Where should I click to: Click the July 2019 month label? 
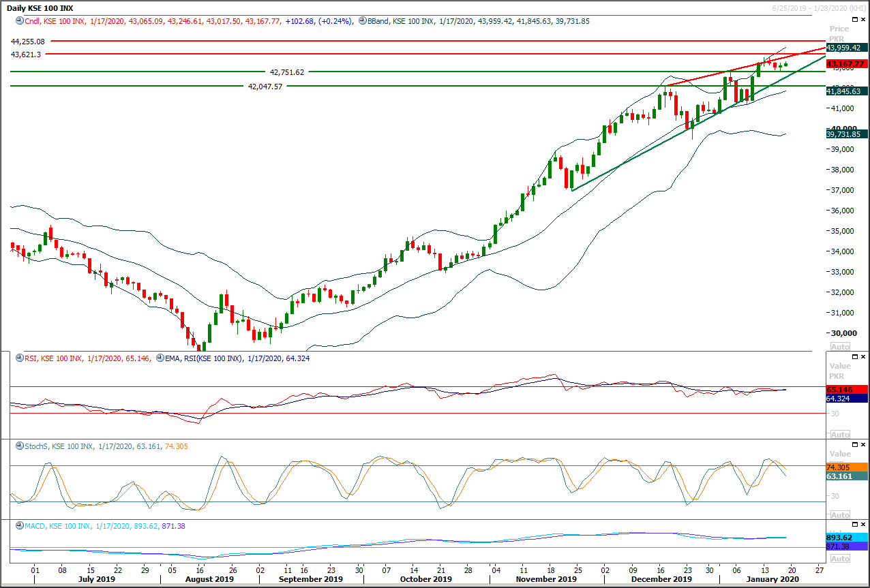(97, 579)
